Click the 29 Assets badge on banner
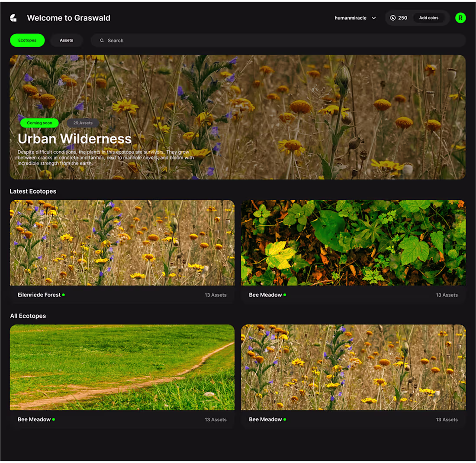The image size is (476, 463). (x=83, y=123)
